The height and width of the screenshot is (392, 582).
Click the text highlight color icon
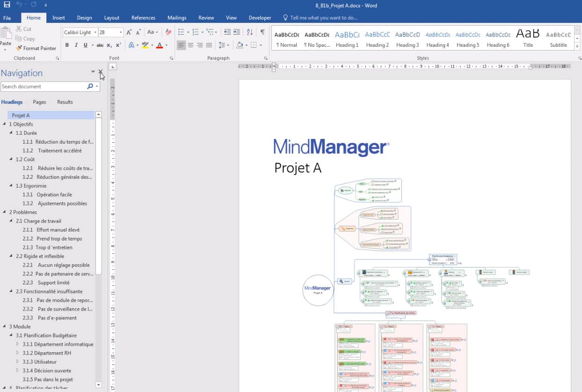[x=145, y=45]
